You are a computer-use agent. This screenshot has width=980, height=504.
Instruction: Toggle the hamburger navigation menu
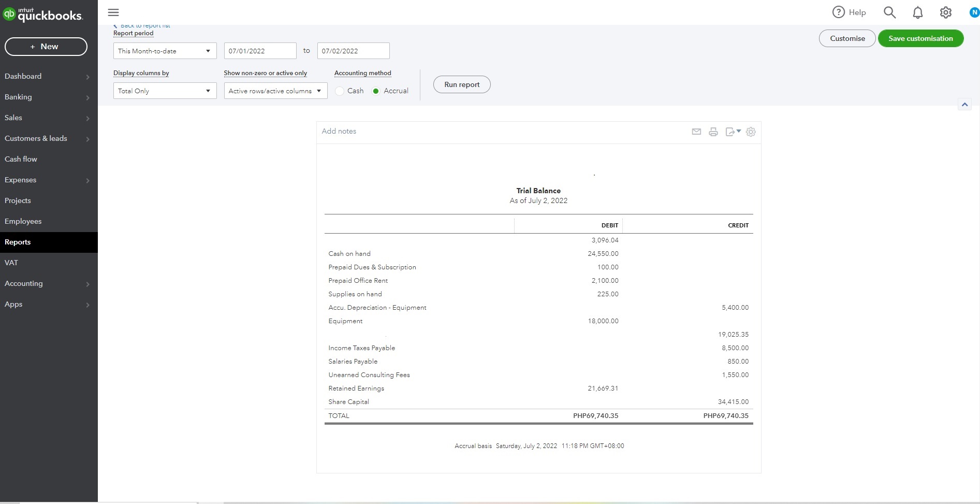point(113,12)
